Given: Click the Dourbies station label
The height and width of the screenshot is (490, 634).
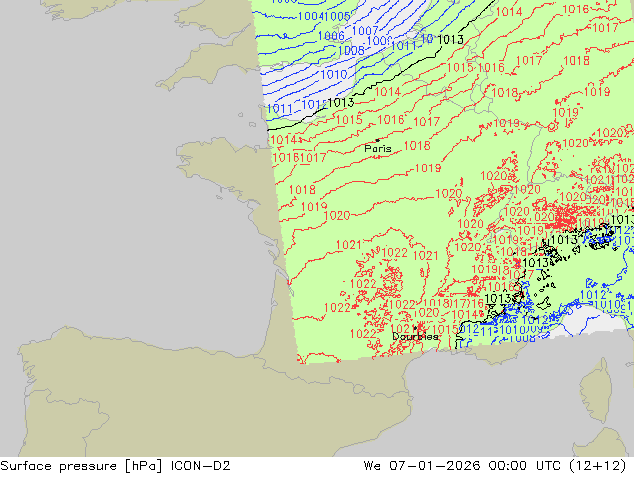Looking at the screenshot, I should point(415,336).
